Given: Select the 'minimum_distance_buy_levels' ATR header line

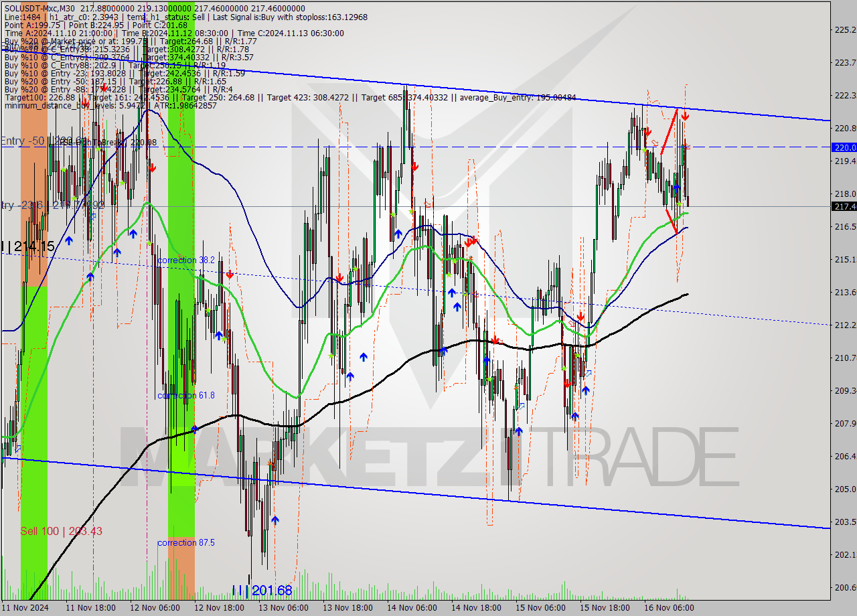Looking at the screenshot, I should click(x=110, y=105).
